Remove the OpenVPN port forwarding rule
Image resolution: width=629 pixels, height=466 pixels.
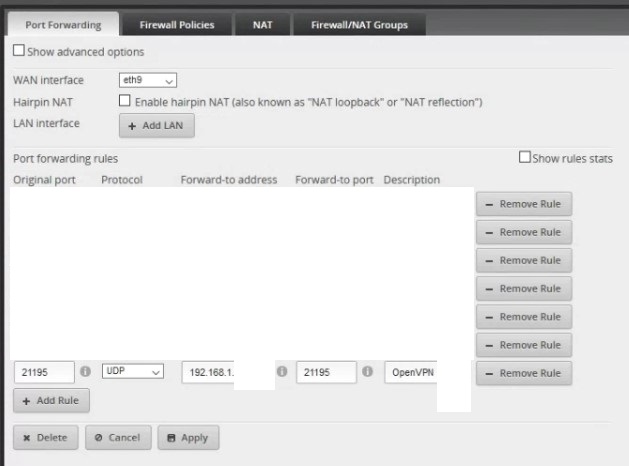(x=523, y=373)
